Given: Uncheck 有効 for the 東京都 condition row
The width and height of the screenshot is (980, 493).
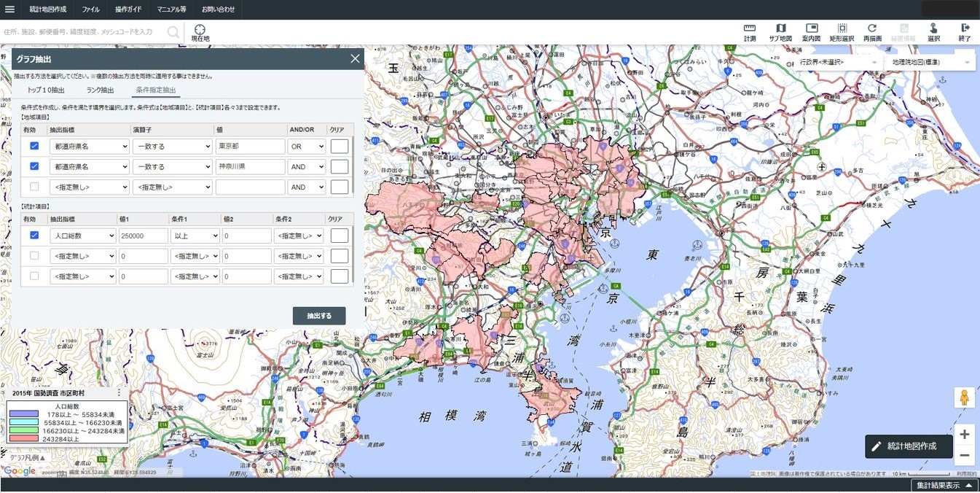Looking at the screenshot, I should click(x=34, y=146).
